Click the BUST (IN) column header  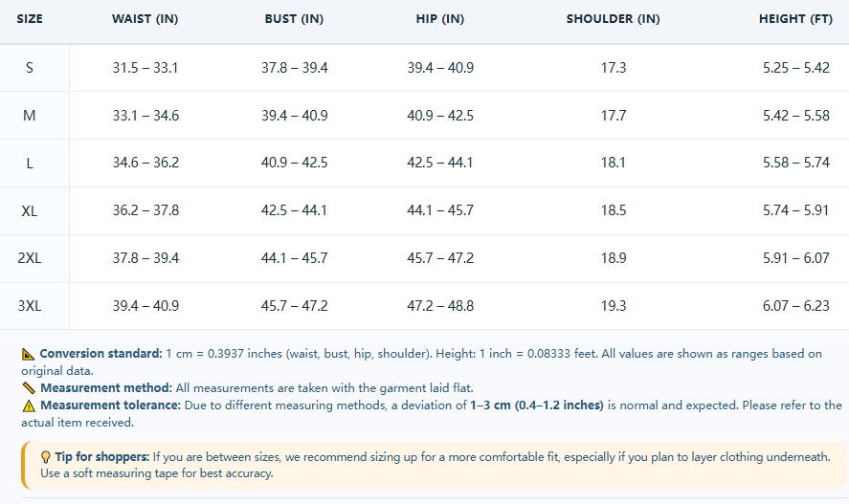294,19
